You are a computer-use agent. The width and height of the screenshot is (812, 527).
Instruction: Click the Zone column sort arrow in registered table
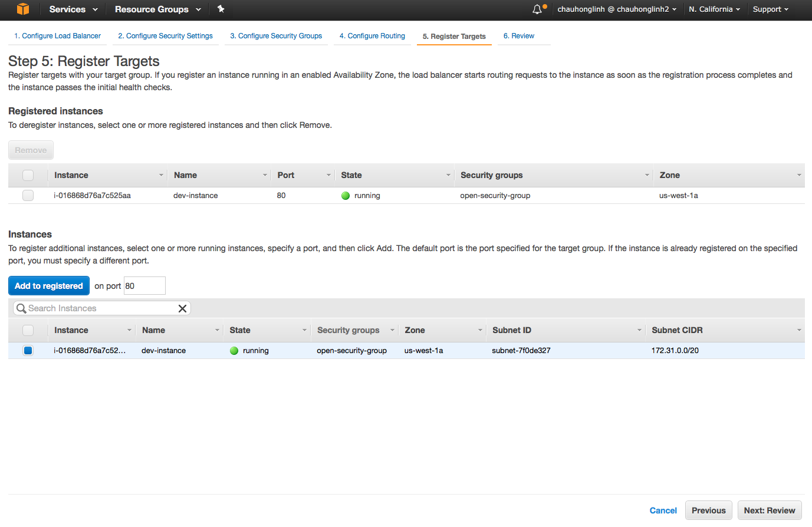point(798,175)
